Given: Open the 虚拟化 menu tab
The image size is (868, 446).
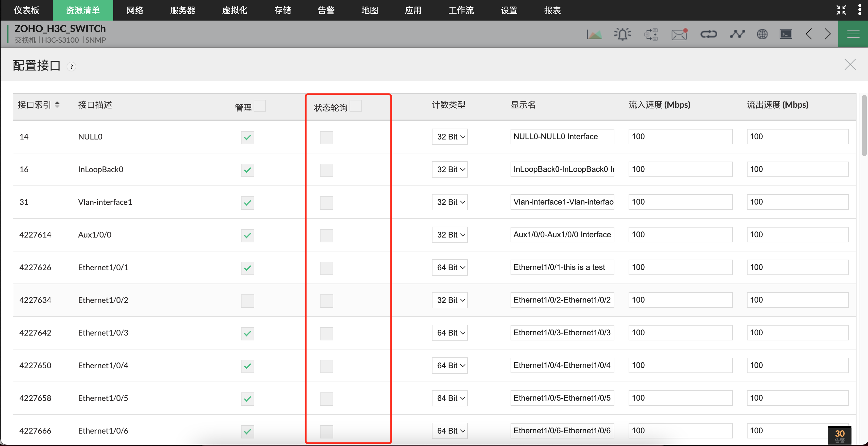Looking at the screenshot, I should click(235, 11).
